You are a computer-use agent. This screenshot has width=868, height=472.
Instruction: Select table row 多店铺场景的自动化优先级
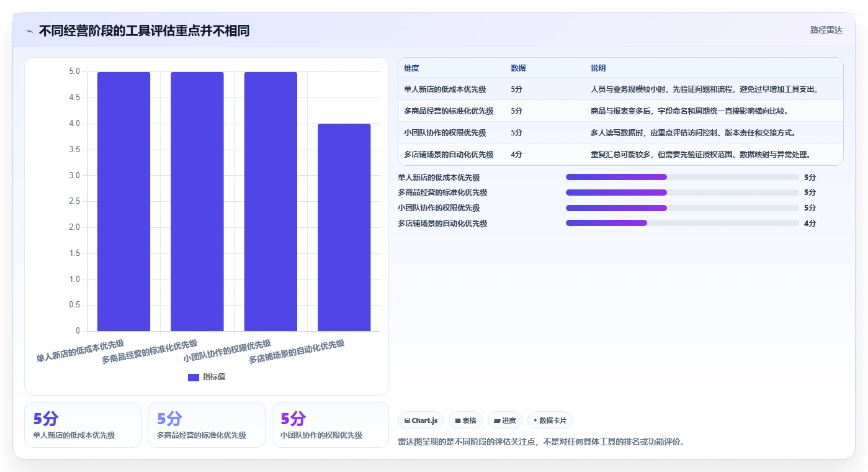click(x=620, y=154)
